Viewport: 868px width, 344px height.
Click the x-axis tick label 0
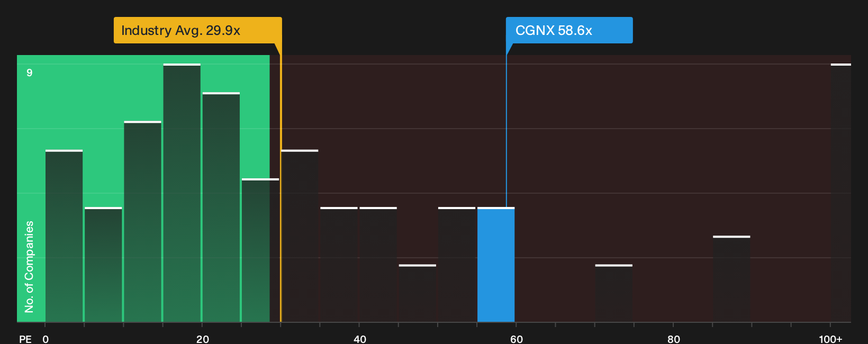tap(46, 339)
